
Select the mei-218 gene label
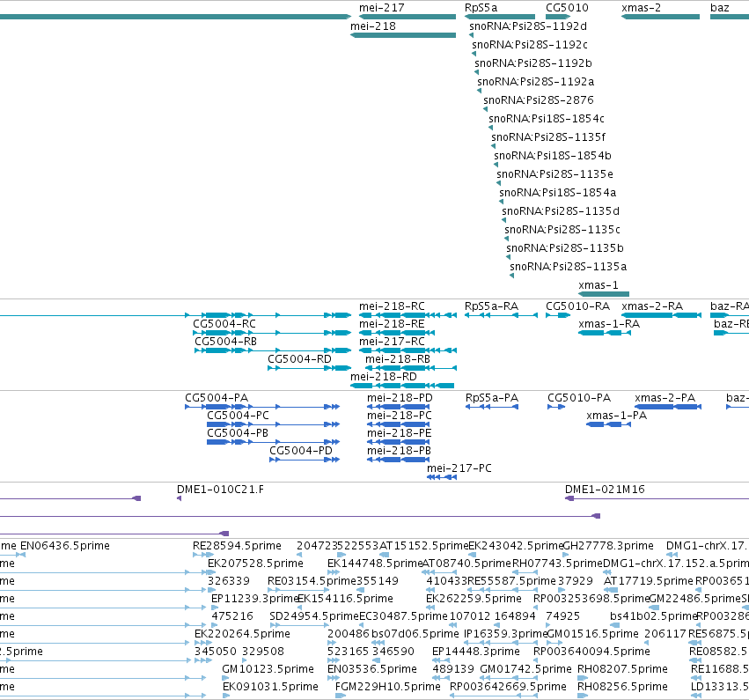tap(373, 26)
